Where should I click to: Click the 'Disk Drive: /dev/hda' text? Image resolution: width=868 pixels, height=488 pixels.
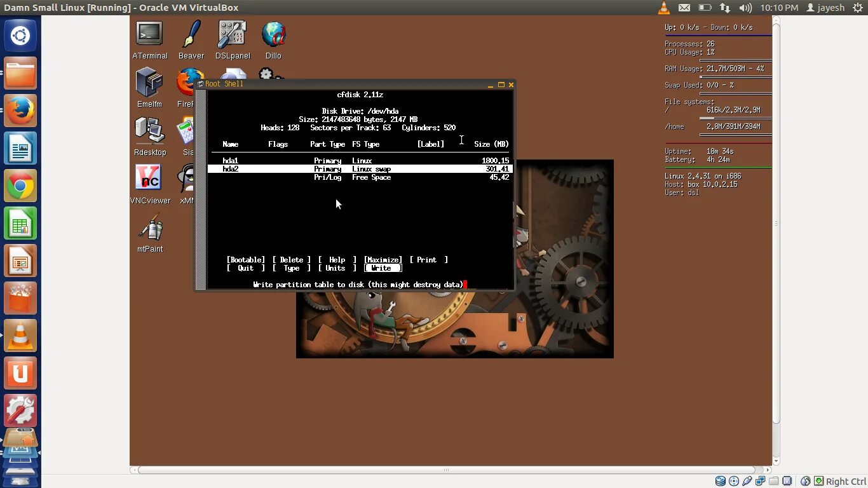tap(360, 111)
